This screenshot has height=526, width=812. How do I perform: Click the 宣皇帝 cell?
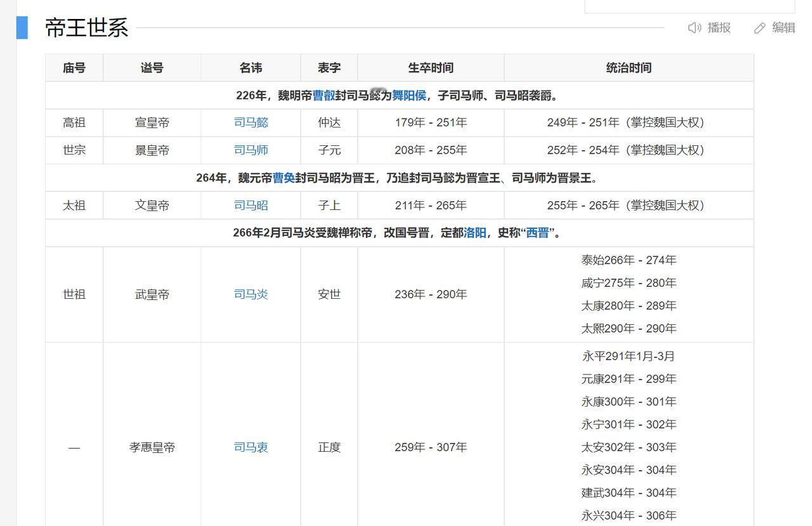(152, 122)
